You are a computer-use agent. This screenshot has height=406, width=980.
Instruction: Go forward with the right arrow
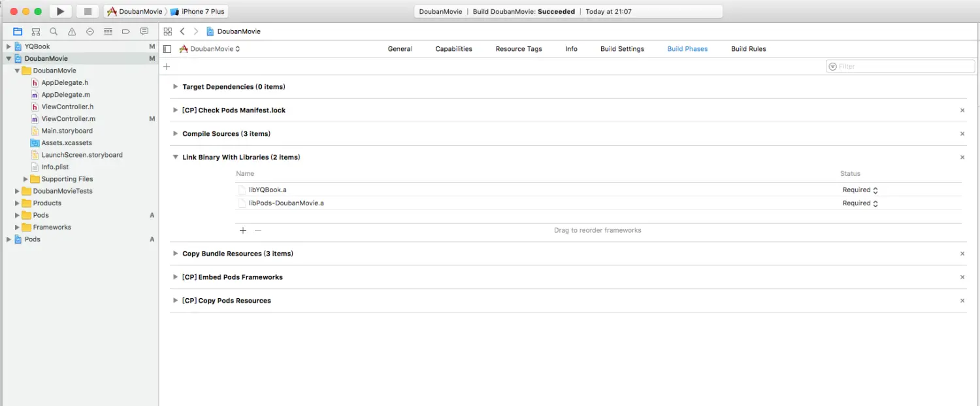195,31
